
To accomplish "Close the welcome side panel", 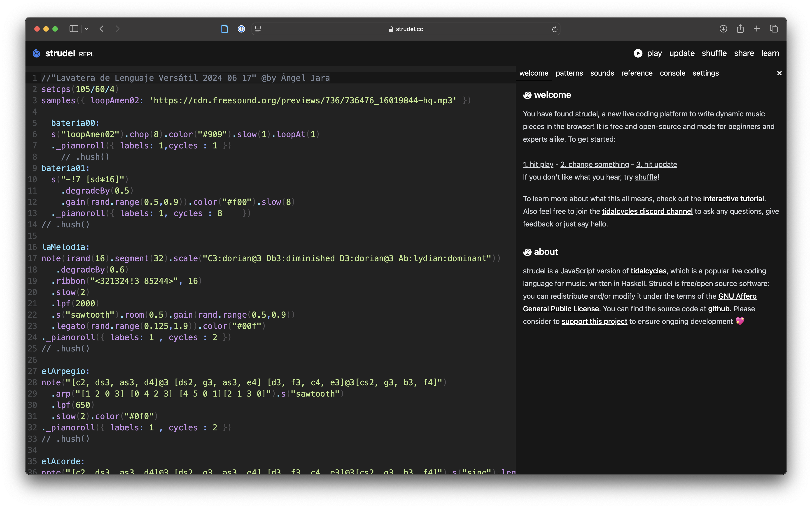I will tap(779, 73).
